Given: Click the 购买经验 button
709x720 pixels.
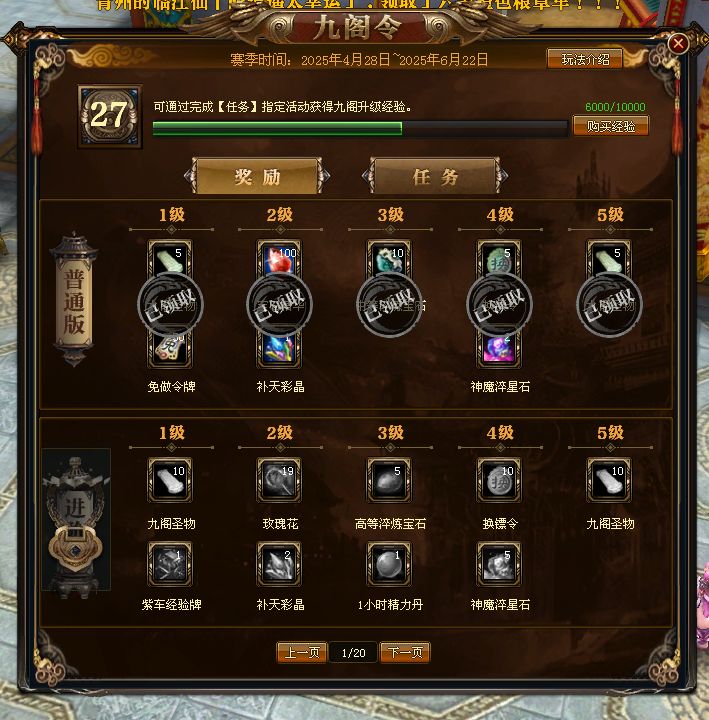Looking at the screenshot, I should (x=611, y=126).
